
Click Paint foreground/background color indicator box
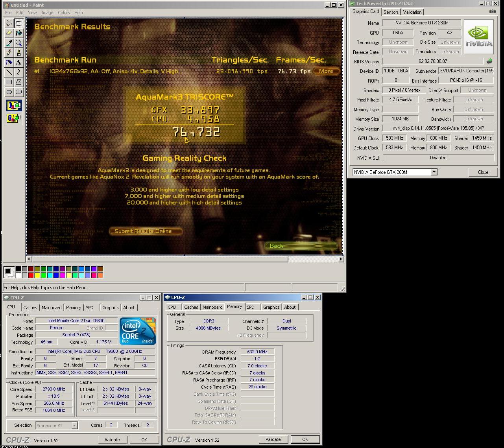(9, 272)
